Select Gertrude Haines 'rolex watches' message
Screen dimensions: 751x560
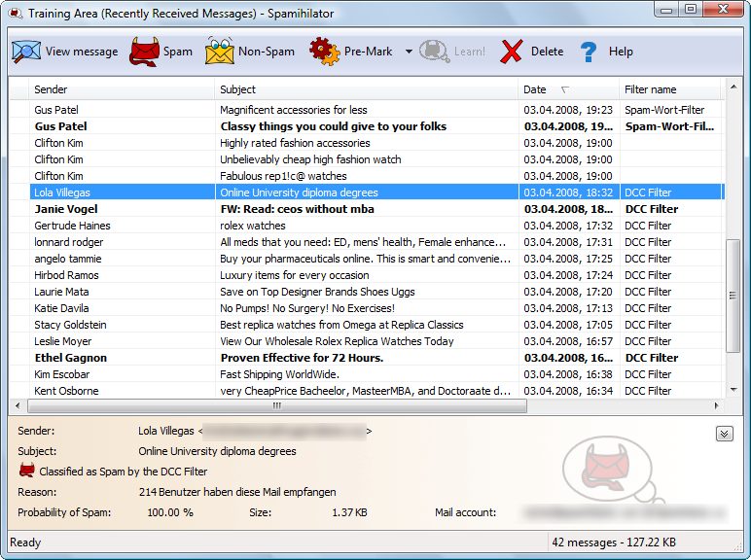[x=367, y=226]
